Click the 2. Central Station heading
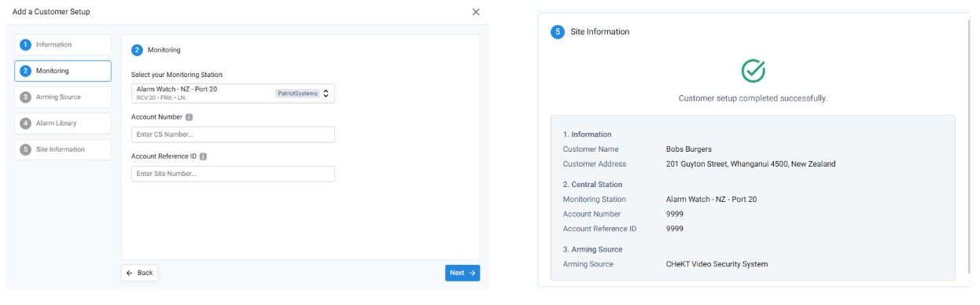The width and height of the screenshot is (980, 305). pos(592,185)
